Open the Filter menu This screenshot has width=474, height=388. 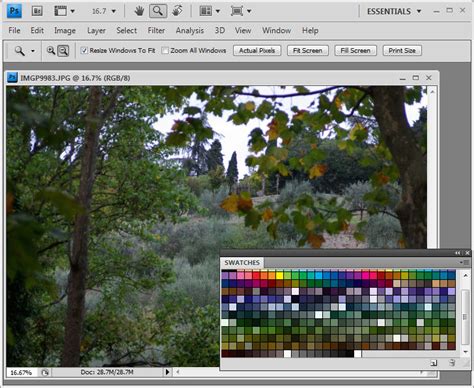(156, 31)
